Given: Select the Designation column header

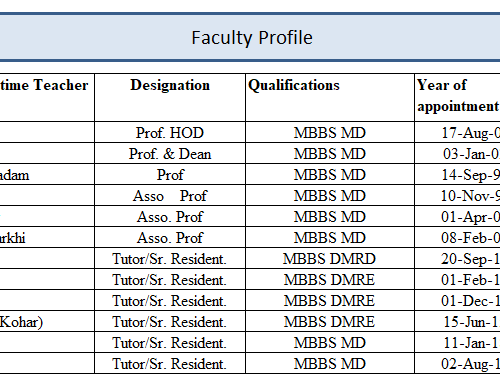Looking at the screenshot, I should (x=170, y=98).
